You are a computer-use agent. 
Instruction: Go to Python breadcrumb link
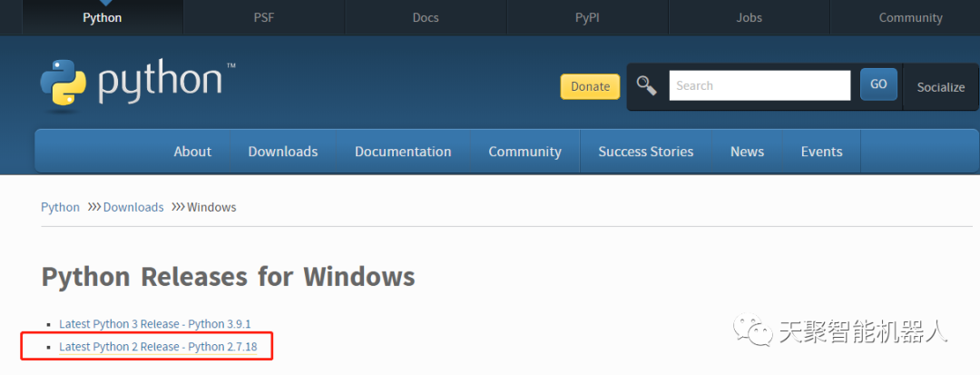tap(60, 207)
